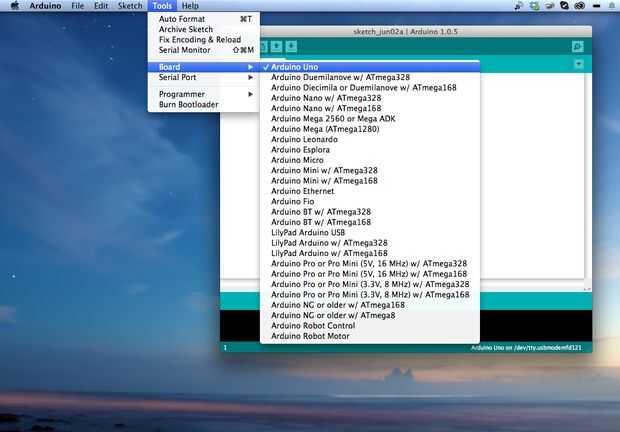Select Arduino Esplora board
This screenshot has height=432, width=620.
[370, 150]
